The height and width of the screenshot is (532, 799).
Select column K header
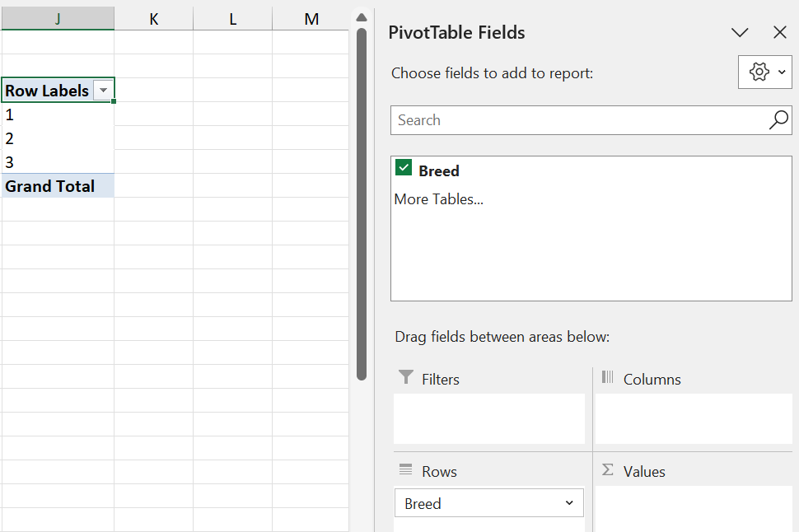click(153, 19)
